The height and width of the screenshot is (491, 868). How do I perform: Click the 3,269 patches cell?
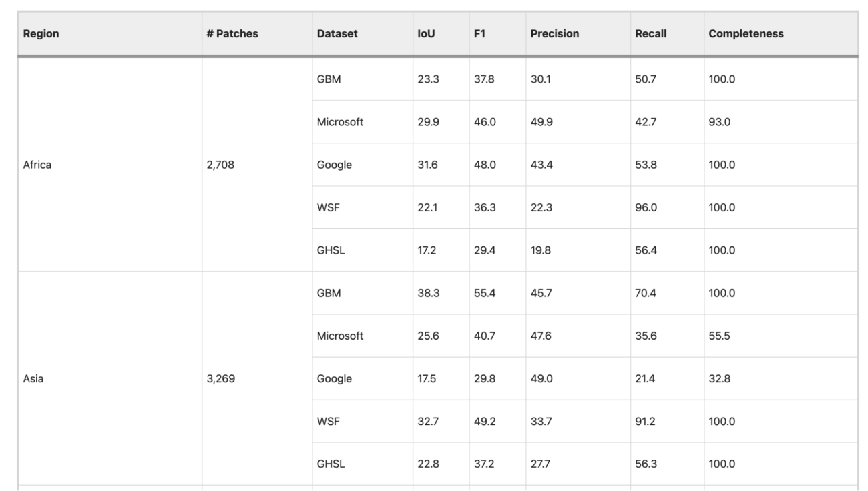(x=220, y=378)
